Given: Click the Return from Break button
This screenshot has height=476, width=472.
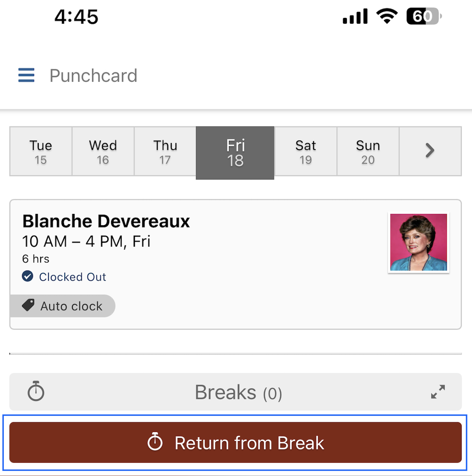Looking at the screenshot, I should [236, 443].
